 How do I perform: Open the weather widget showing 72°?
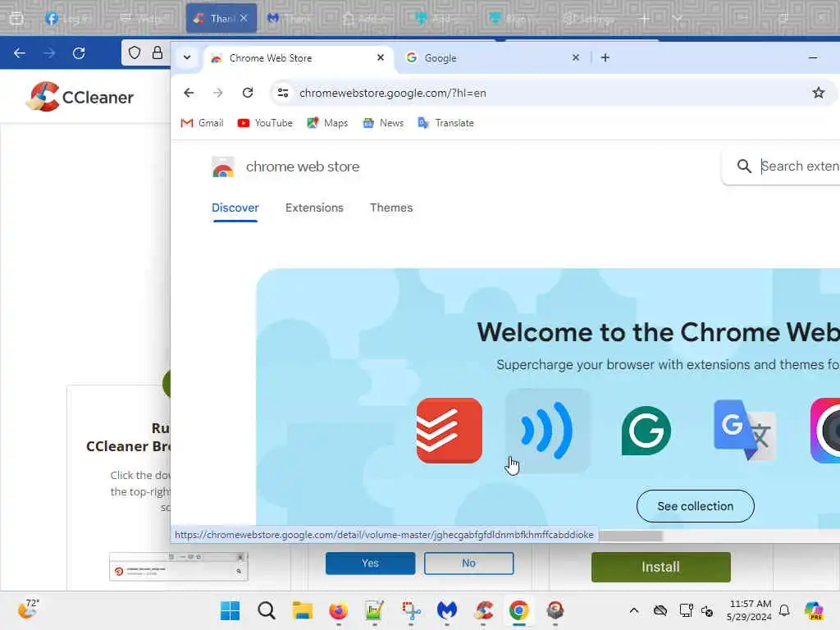click(x=28, y=609)
